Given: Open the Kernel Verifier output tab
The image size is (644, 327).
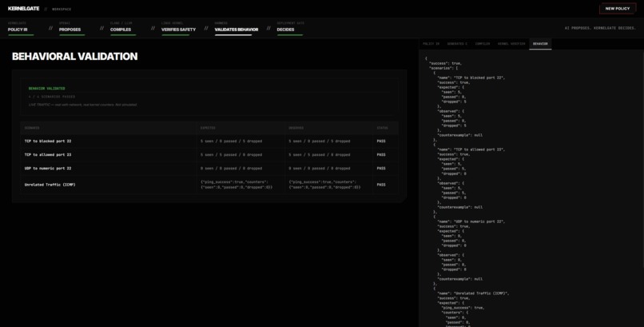Looking at the screenshot, I should [x=511, y=43].
